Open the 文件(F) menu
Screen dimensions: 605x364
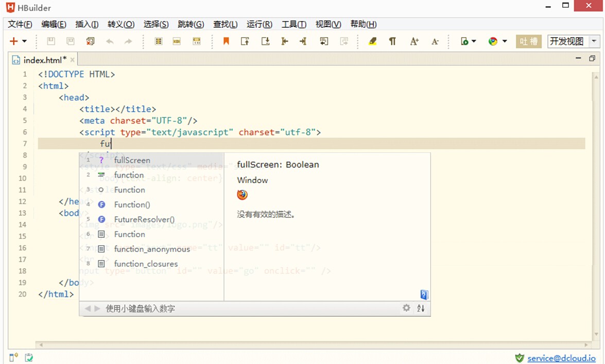click(x=20, y=24)
